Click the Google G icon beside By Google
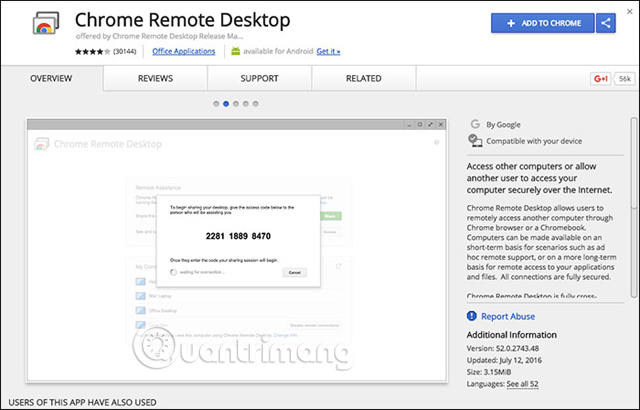640x410 pixels. coord(475,124)
